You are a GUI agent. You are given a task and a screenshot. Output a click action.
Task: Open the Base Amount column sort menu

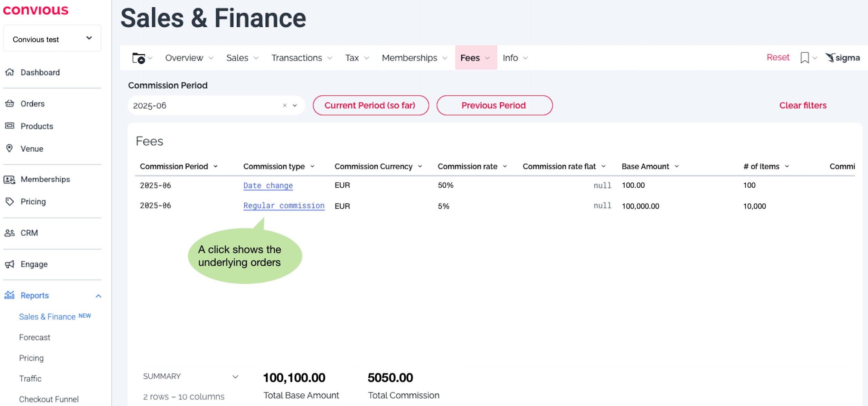click(677, 167)
